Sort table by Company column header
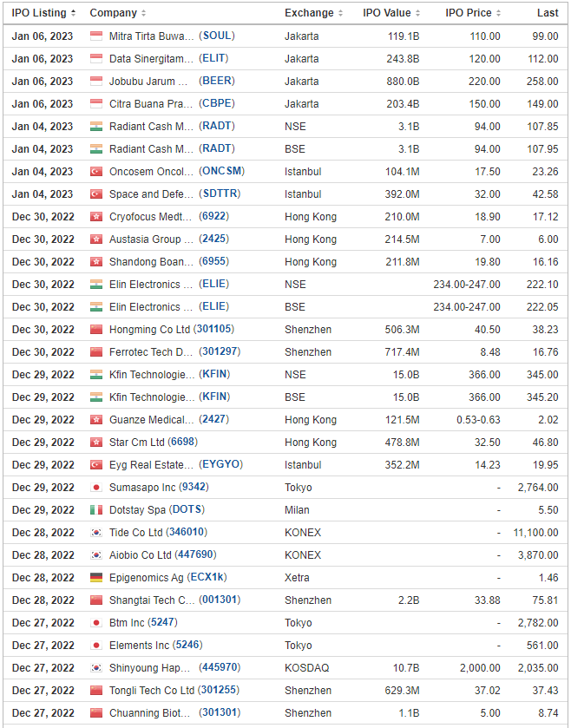Viewport: 571px width, 728px height. (117, 13)
